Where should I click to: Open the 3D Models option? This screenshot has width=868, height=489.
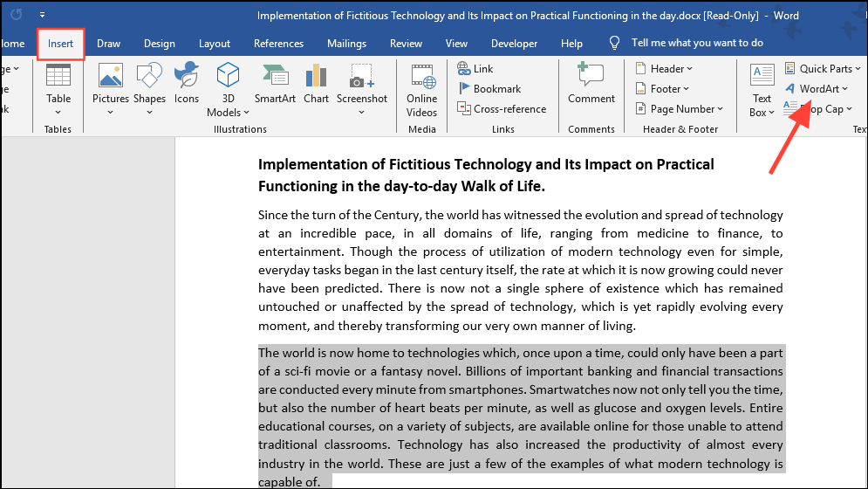click(228, 89)
